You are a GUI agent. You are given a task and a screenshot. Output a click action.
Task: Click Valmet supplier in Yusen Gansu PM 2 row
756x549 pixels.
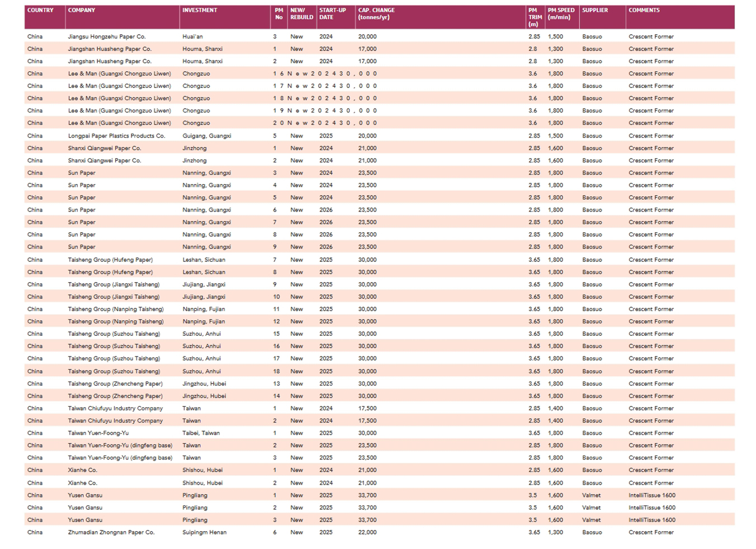592,507
